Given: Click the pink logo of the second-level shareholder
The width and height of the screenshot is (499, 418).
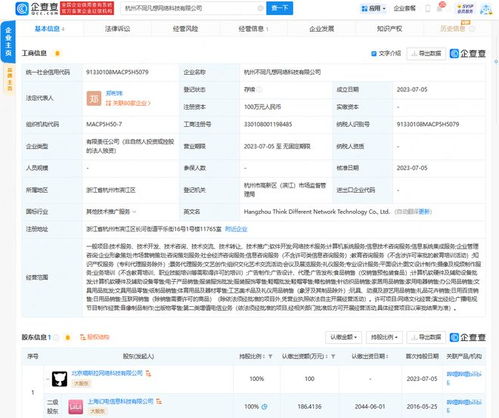Looking at the screenshot, I should tap(76, 407).
